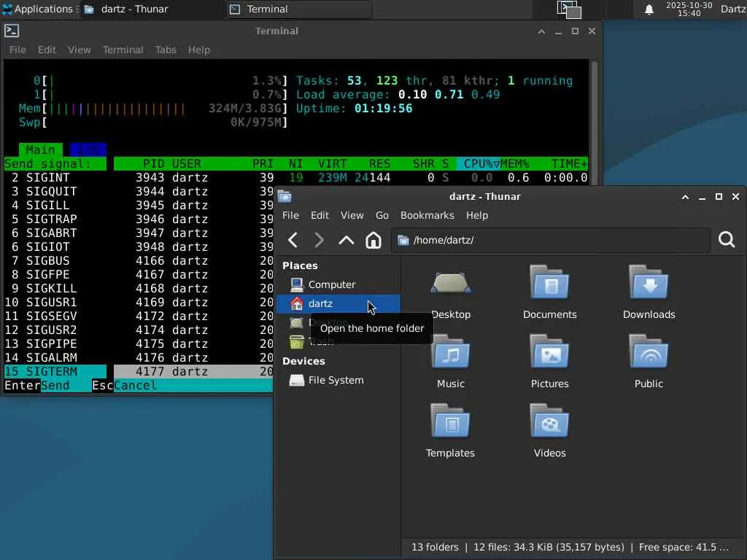Open search with magnifier icon in Thunar
Image resolution: width=747 pixels, height=560 pixels.
click(726, 240)
